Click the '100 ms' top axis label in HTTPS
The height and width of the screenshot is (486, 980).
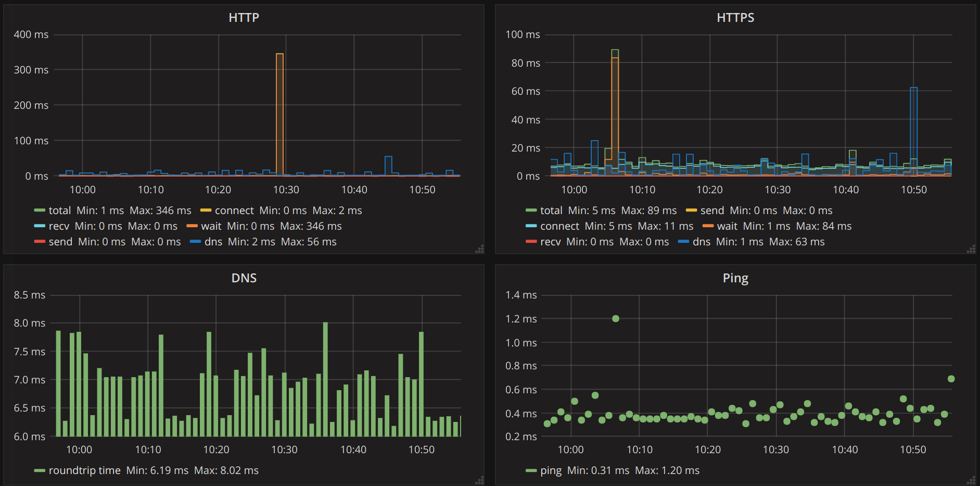pos(523,34)
